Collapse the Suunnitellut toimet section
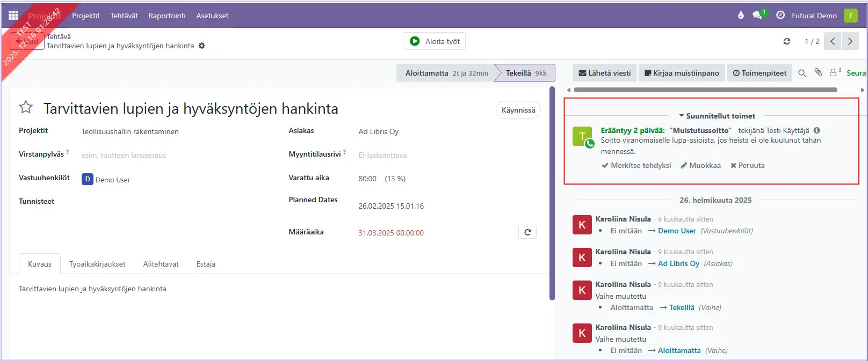The height and width of the screenshot is (361, 868). pos(717,116)
